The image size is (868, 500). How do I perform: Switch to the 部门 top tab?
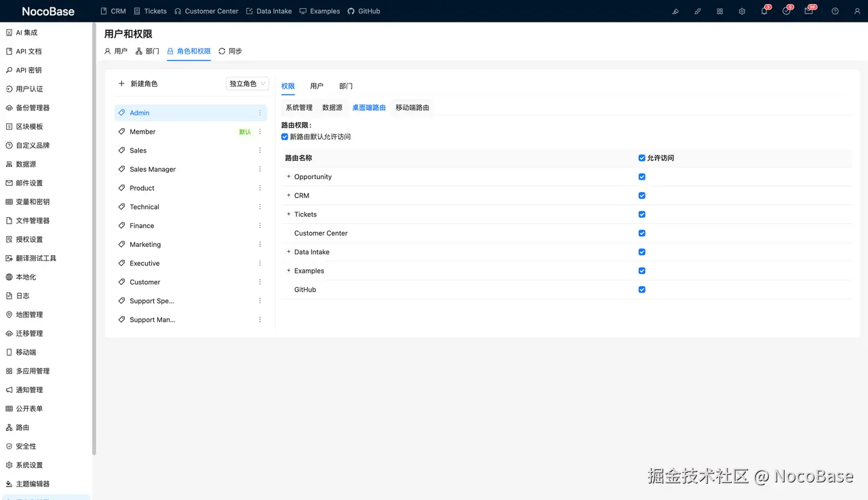click(x=147, y=51)
